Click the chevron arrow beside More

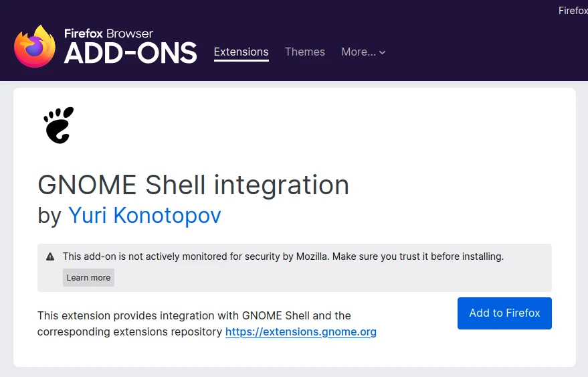383,53
